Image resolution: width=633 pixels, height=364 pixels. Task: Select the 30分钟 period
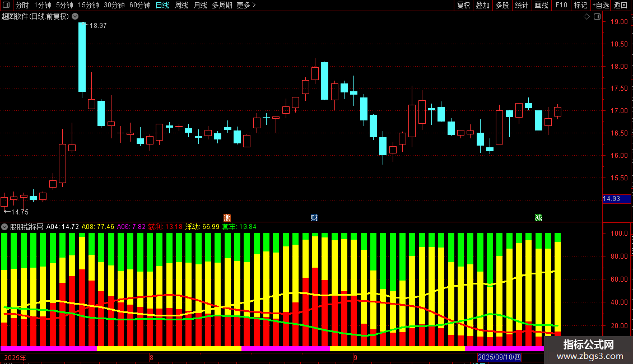tap(114, 5)
